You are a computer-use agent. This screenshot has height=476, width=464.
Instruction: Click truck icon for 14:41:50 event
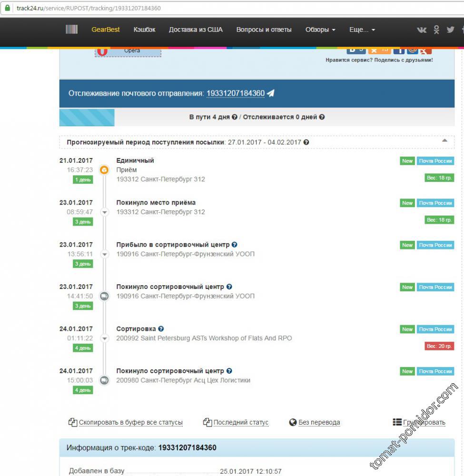(104, 296)
